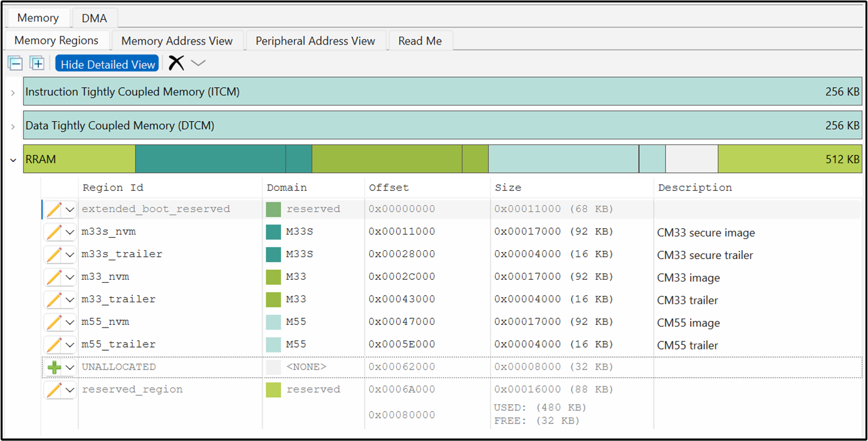Open the Read Me tab
The height and width of the screenshot is (441, 868).
click(x=420, y=41)
